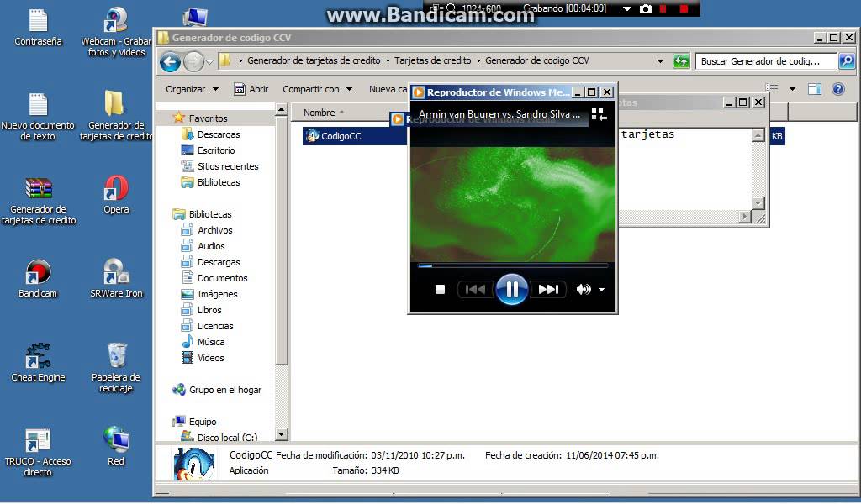861x504 pixels.
Task: Select the Opera desktop shortcut
Action: [116, 195]
